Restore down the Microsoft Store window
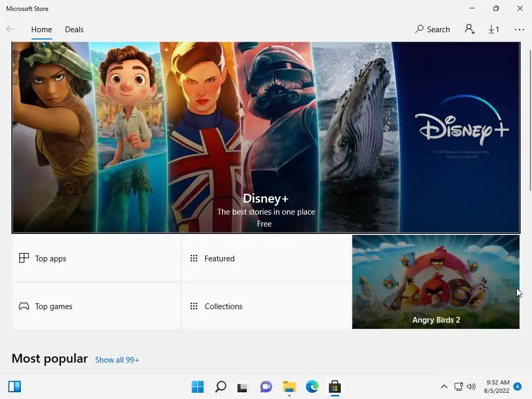532x399 pixels. (496, 8)
